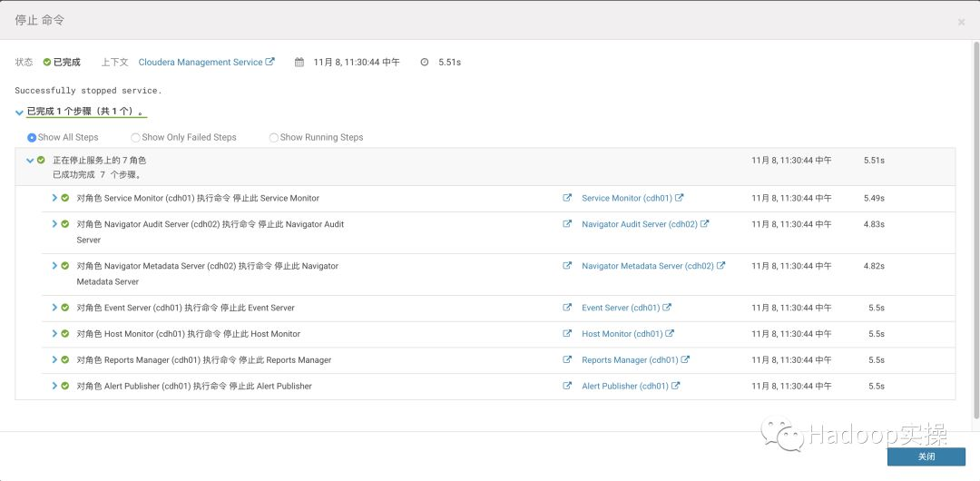Open Host Monitor (cdh01) role link

tap(628, 334)
